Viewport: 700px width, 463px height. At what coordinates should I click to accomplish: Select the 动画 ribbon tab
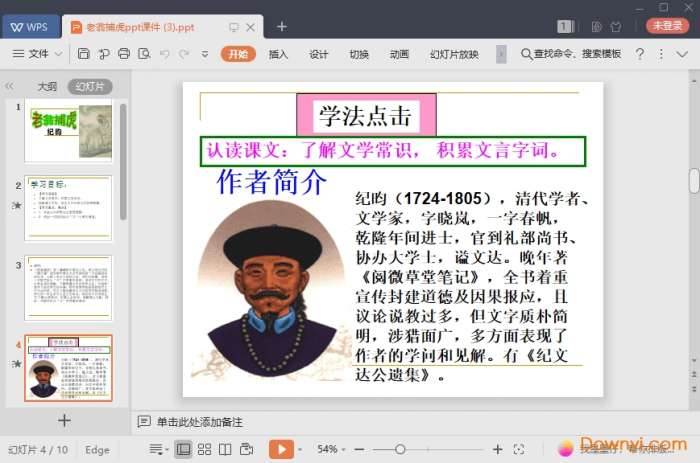click(x=399, y=54)
